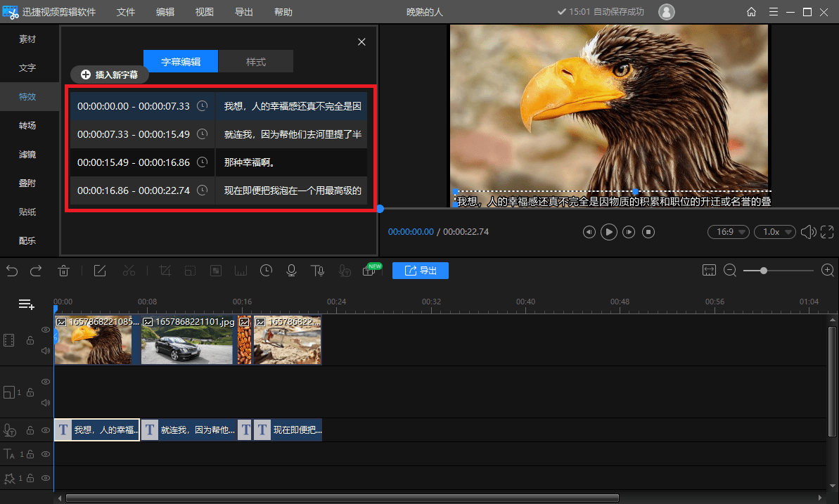Open the hamburger menu in title bar

pyautogui.click(x=773, y=12)
